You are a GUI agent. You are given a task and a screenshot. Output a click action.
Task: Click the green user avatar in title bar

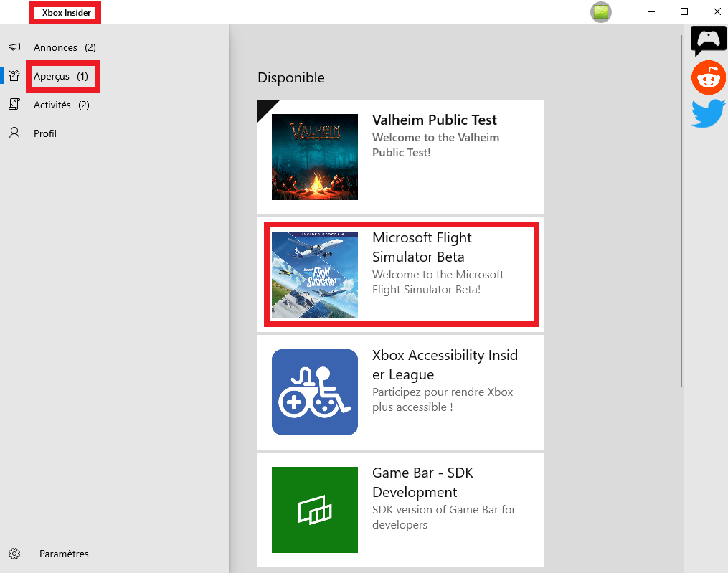coord(601,12)
